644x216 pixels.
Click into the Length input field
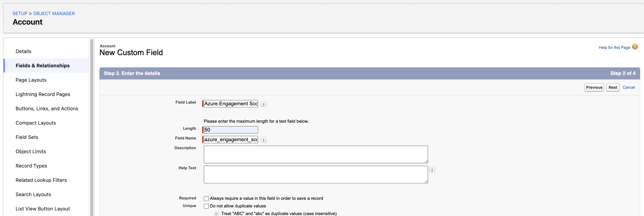point(231,130)
